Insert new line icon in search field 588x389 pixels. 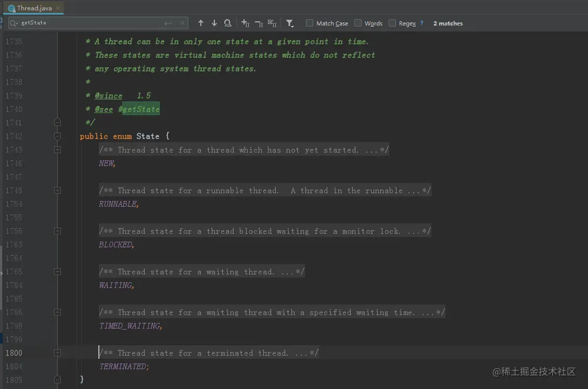(168, 23)
